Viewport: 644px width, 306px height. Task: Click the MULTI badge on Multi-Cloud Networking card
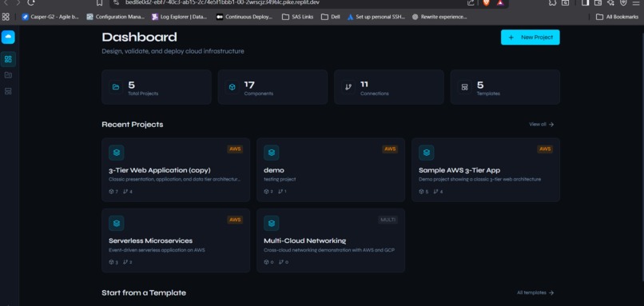[388, 220]
